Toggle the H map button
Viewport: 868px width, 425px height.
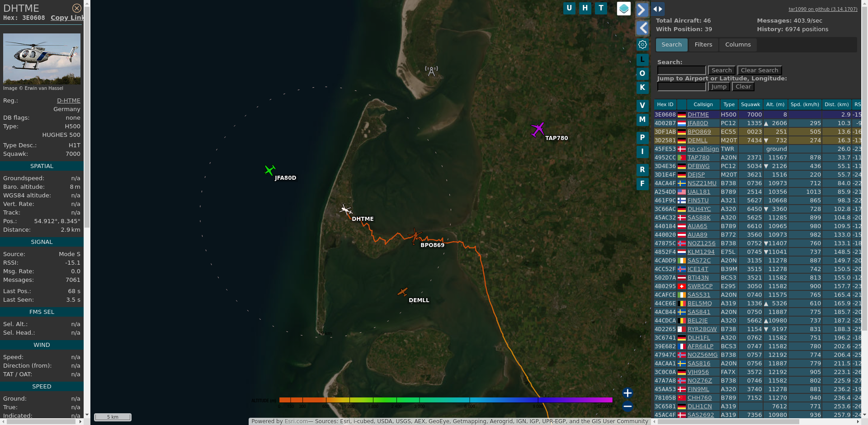585,8
